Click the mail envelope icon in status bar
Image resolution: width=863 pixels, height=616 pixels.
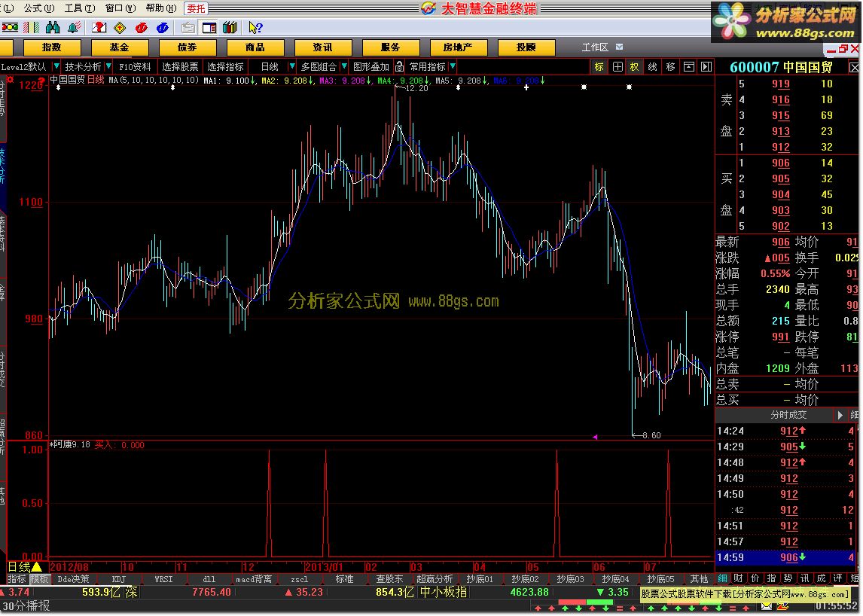pyautogui.click(x=767, y=606)
